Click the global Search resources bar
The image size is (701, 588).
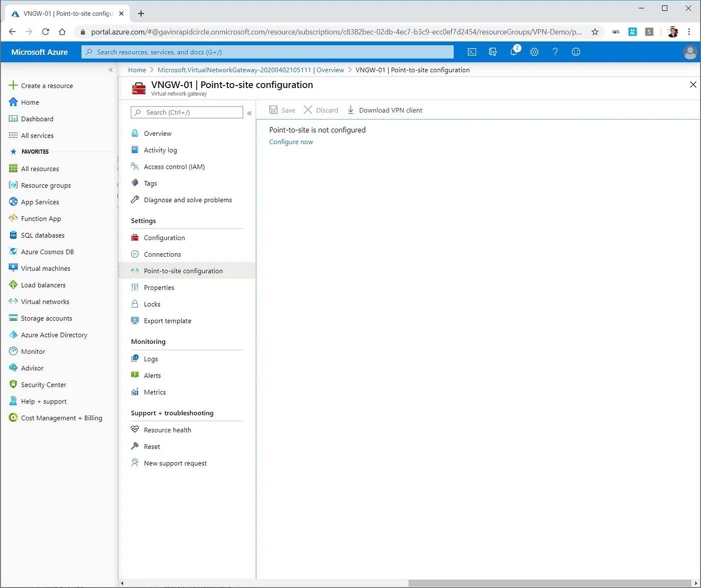(x=267, y=52)
